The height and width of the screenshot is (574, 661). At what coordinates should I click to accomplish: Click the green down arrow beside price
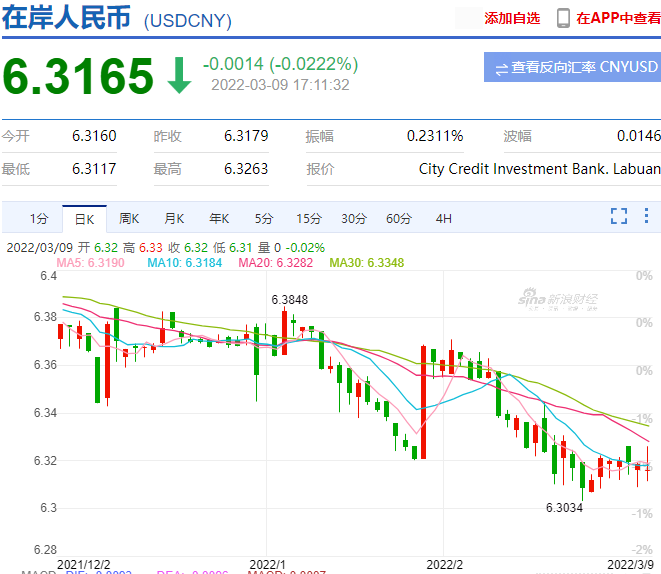[179, 75]
